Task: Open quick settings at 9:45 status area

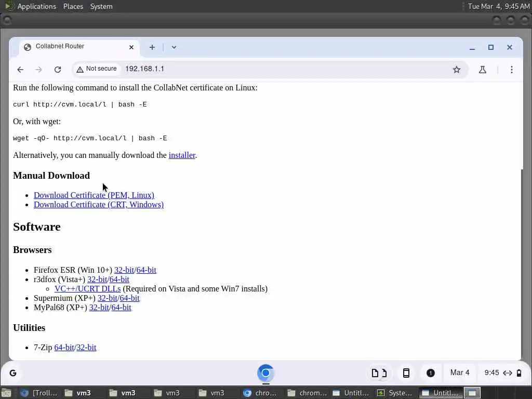Action: click(x=503, y=373)
